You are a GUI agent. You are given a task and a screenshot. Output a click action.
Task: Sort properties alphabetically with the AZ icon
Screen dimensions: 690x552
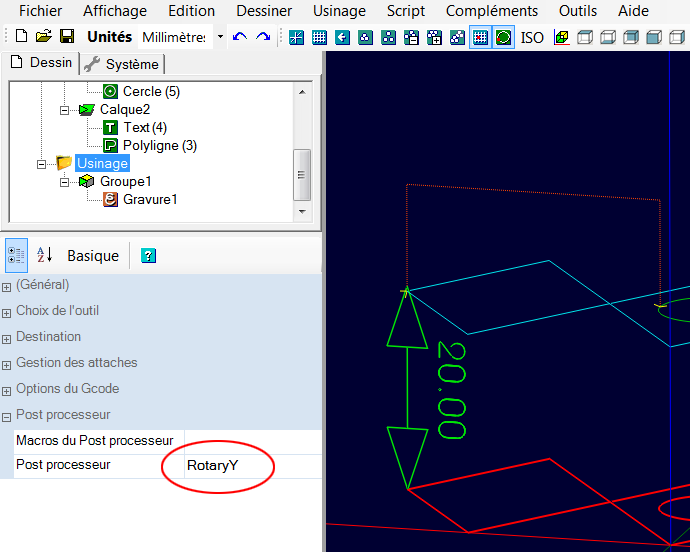[44, 255]
